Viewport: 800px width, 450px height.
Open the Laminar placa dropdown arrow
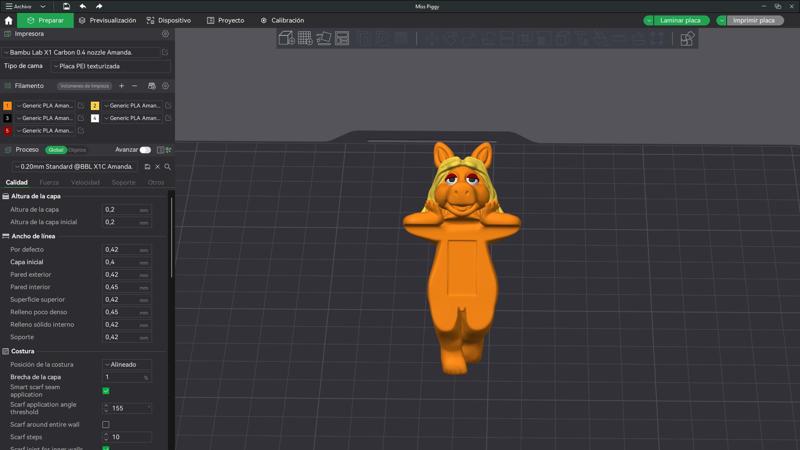pyautogui.click(x=648, y=20)
